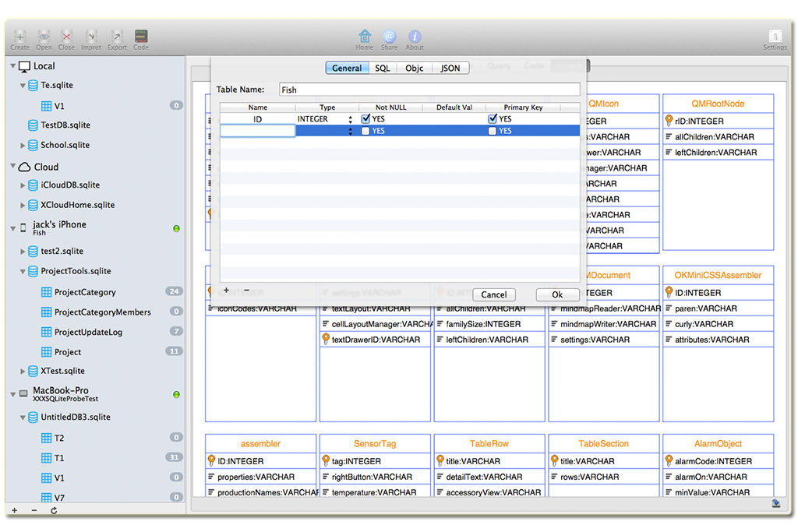The height and width of the screenshot is (532, 798).
Task: Click the QMRootNode table title
Action: coord(718,104)
